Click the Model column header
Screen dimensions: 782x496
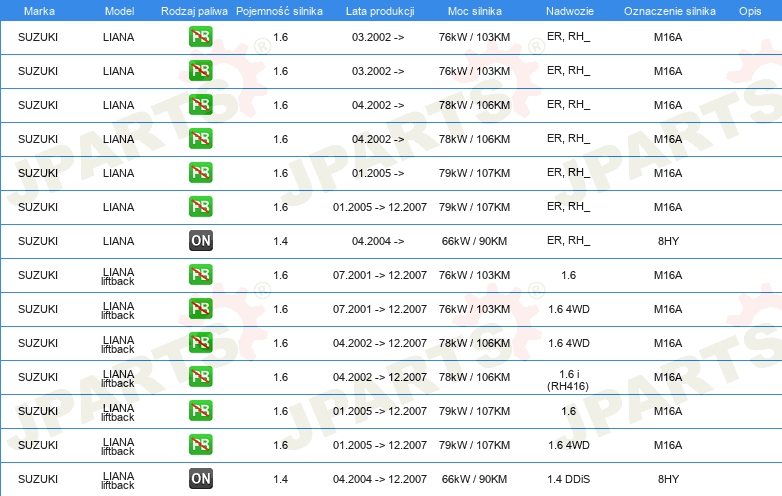point(119,11)
